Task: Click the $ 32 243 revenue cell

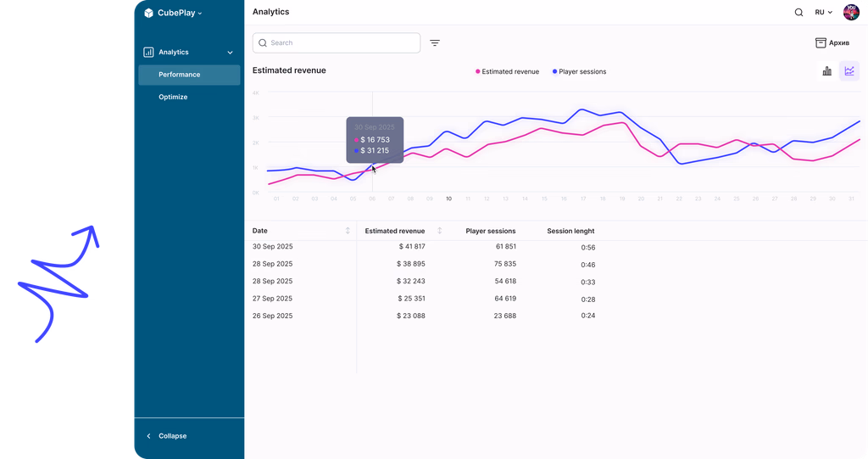Action: 411,281
